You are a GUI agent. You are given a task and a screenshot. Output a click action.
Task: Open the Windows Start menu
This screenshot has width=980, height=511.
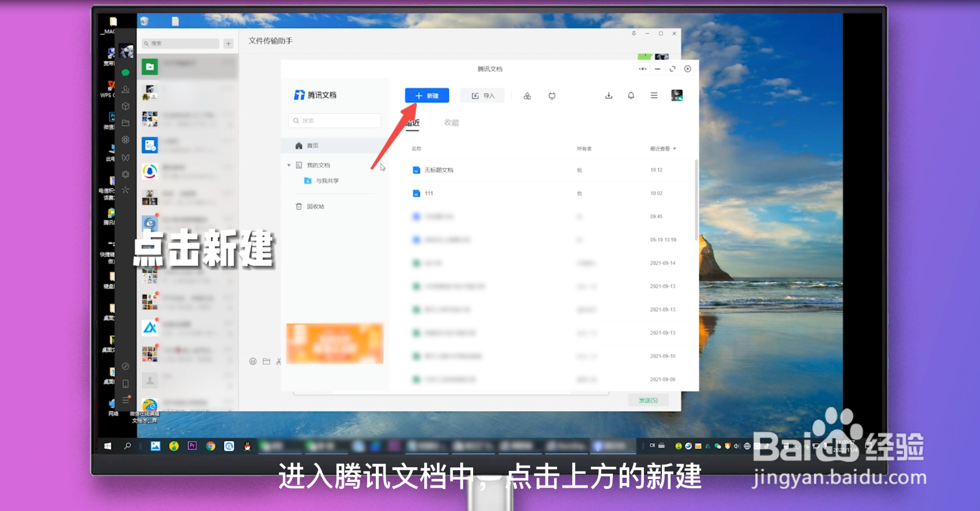[x=108, y=446]
